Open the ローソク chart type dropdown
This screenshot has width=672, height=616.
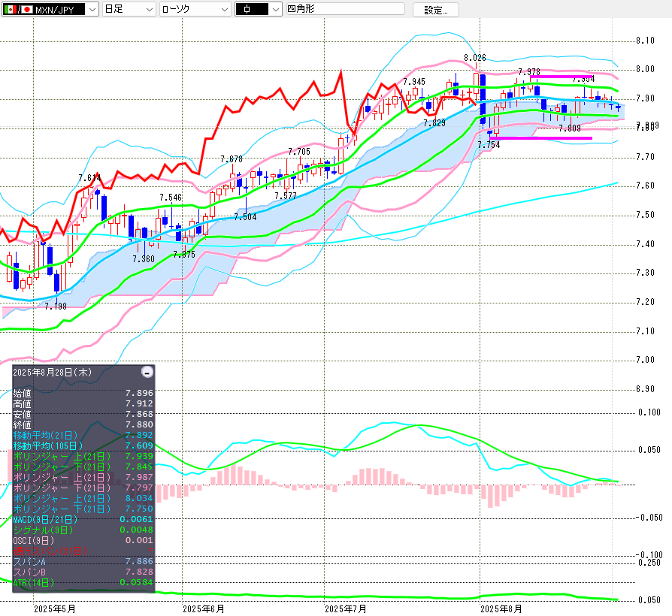(x=195, y=9)
